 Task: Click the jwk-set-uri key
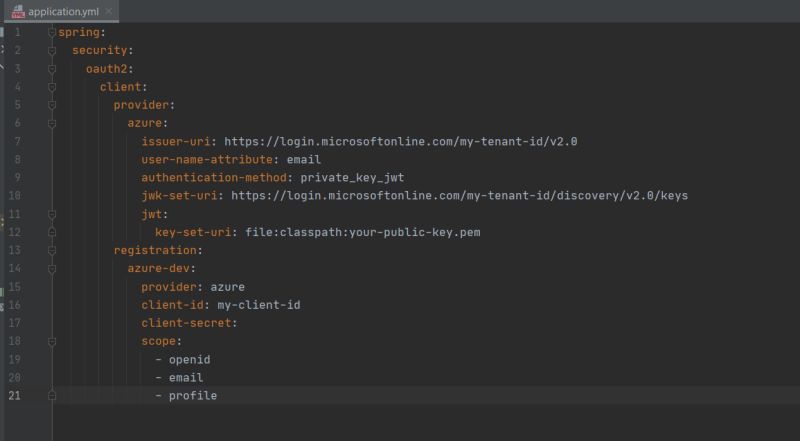[180, 195]
